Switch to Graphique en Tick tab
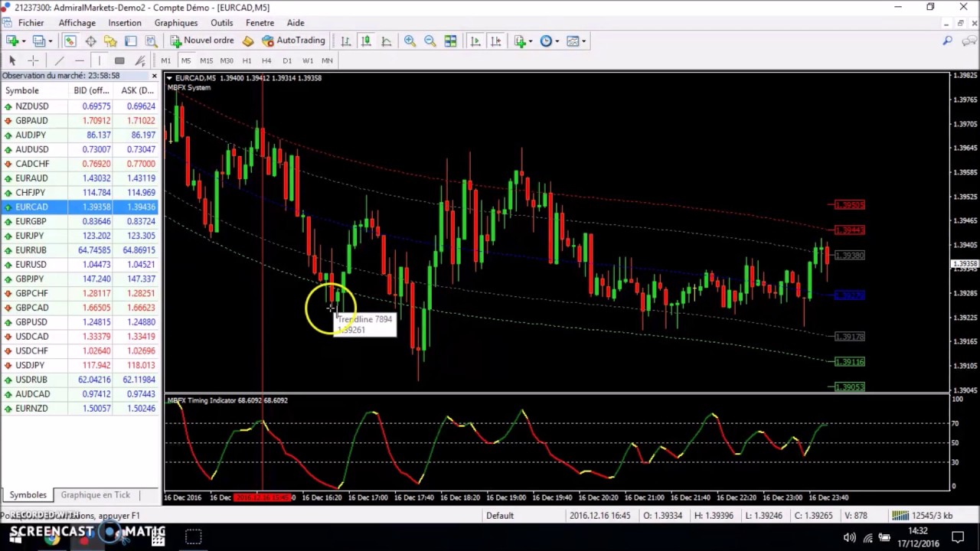Viewport: 980px width, 551px height. (96, 495)
